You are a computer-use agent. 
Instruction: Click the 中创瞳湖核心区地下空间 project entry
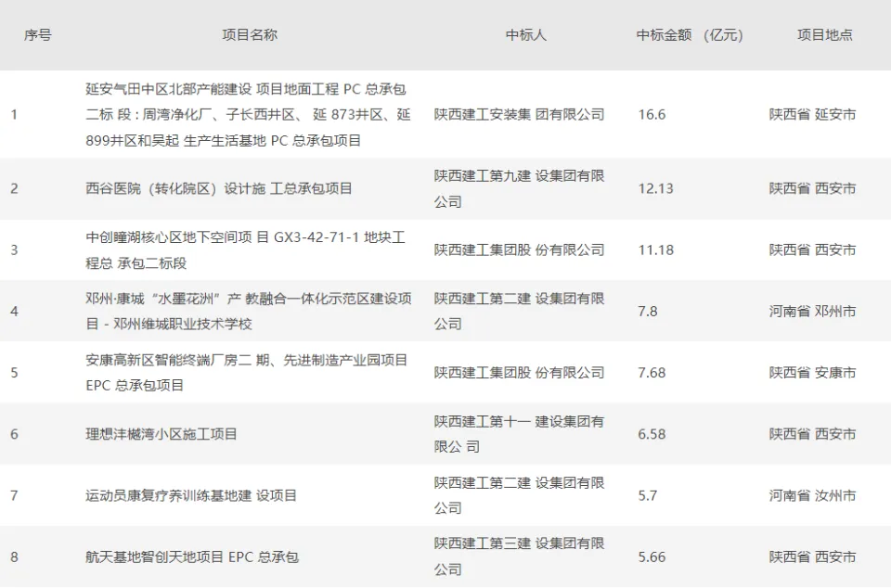(245, 250)
